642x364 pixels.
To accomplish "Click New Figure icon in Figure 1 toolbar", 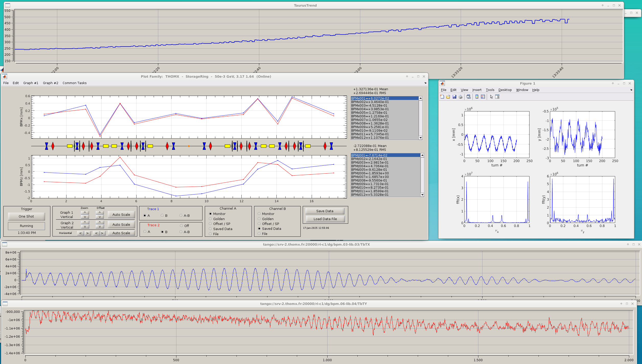I will (442, 97).
